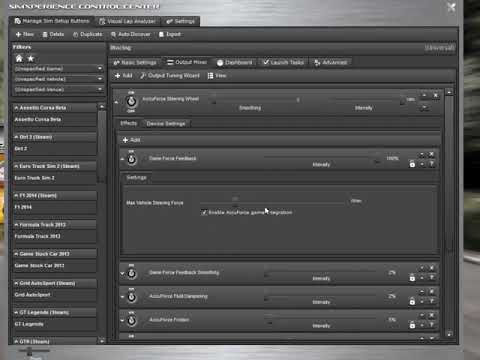Screen dimensions: 480x360
Task: Toggle the Game Force Feedback Smoothing knob
Action: (x=132, y=274)
